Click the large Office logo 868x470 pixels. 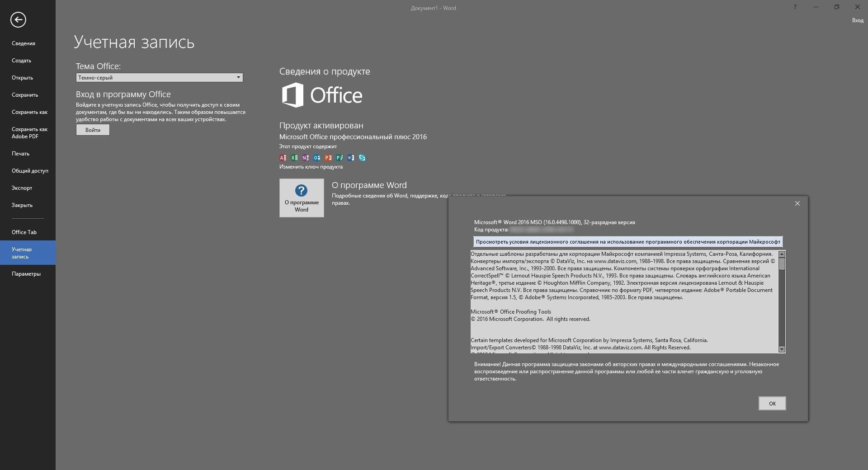pyautogui.click(x=322, y=95)
